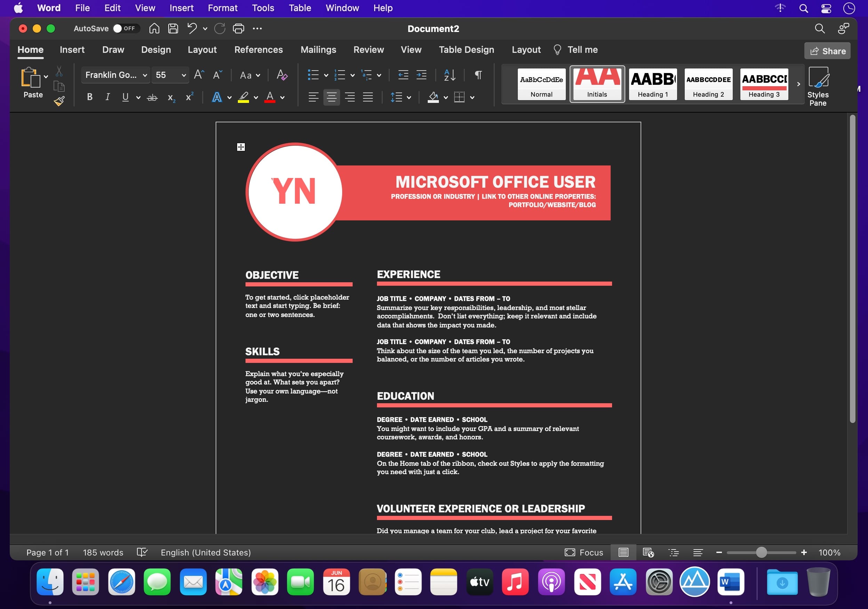Toggle show paragraph marks
Viewport: 868px width, 609px height.
click(x=478, y=75)
